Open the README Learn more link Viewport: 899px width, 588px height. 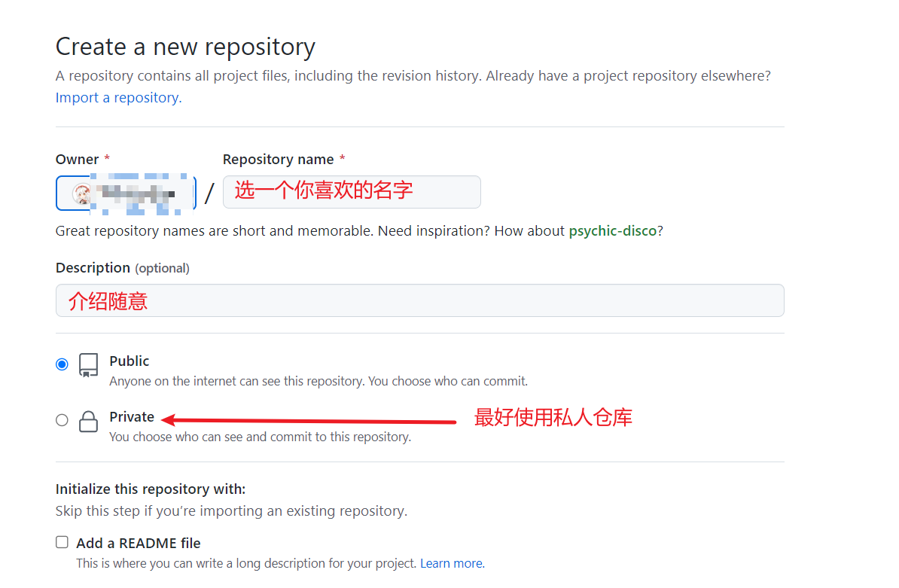(451, 563)
